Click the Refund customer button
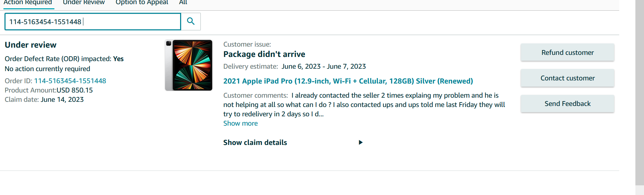This screenshot has width=644, height=195. point(567,52)
